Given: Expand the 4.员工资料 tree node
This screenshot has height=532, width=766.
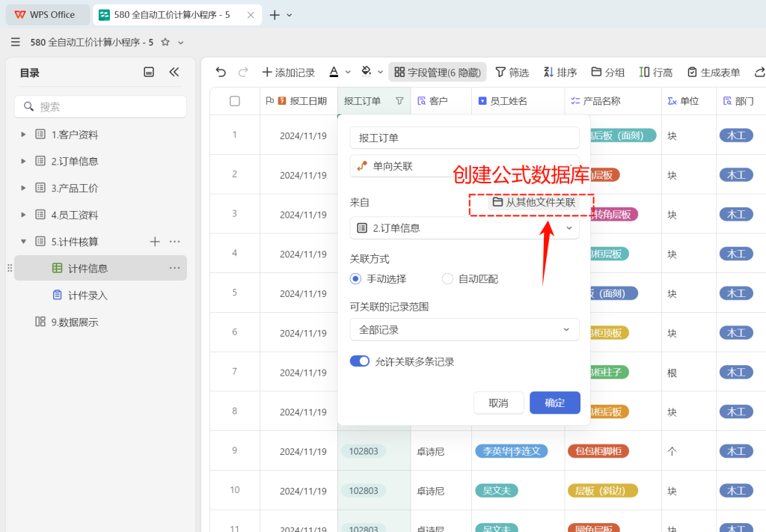Looking at the screenshot, I should pos(23,215).
